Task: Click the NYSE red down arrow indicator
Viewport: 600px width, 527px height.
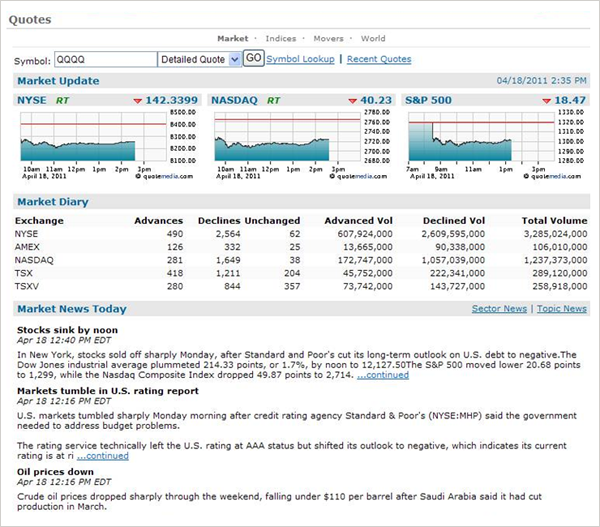Action: point(138,101)
